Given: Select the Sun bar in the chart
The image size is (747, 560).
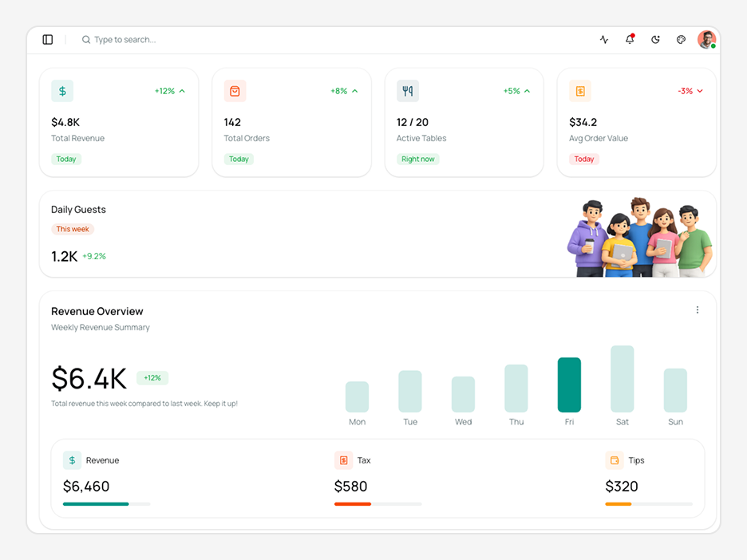Looking at the screenshot, I should tap(675, 390).
